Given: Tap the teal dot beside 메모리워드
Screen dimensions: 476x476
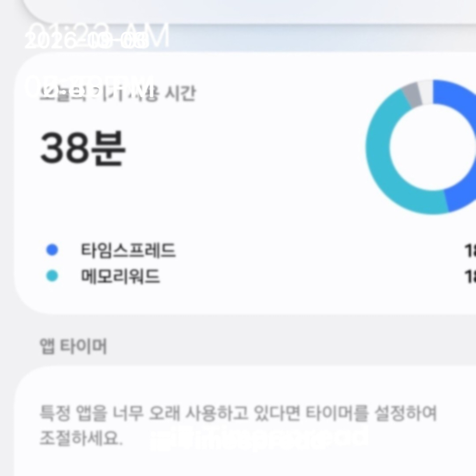Looking at the screenshot, I should click(x=52, y=275).
